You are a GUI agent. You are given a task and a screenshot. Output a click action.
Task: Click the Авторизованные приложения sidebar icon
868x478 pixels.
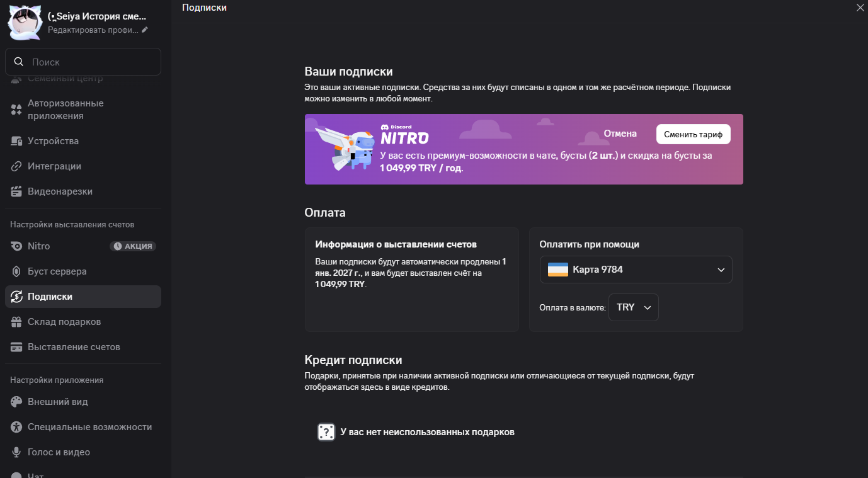click(x=16, y=110)
